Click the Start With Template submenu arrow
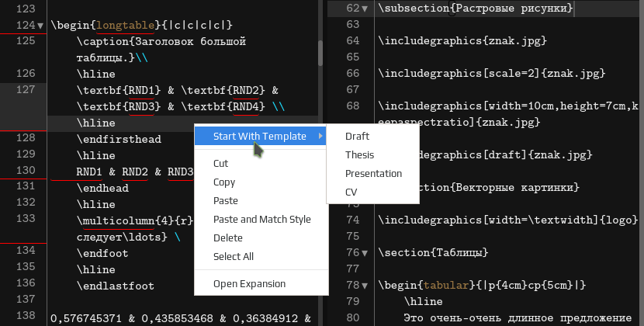644x326 pixels. [320, 136]
